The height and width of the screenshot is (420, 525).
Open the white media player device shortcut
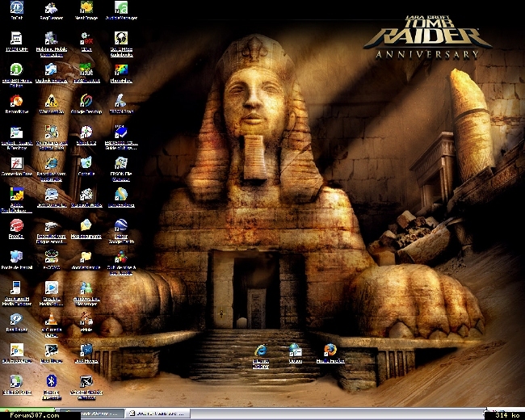(x=16, y=294)
